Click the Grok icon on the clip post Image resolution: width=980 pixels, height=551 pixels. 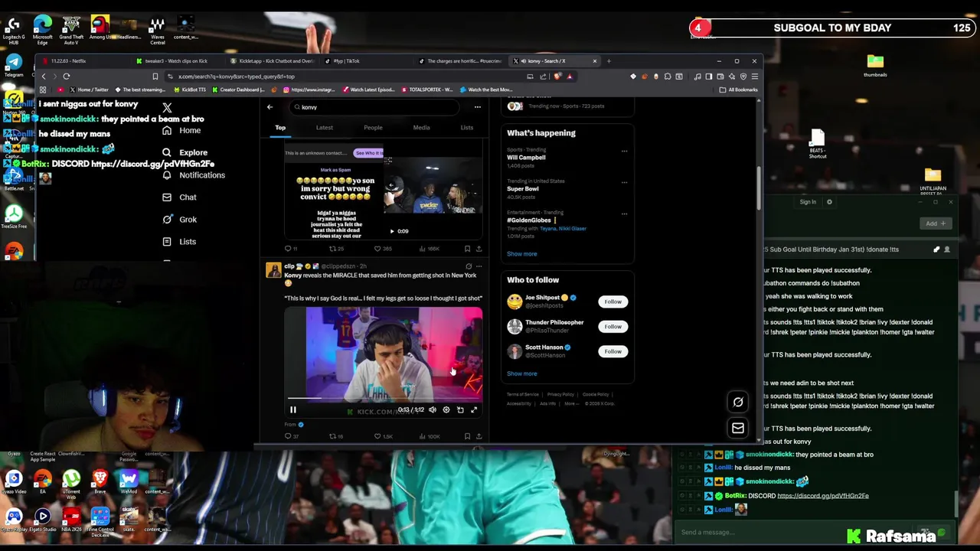(x=469, y=266)
